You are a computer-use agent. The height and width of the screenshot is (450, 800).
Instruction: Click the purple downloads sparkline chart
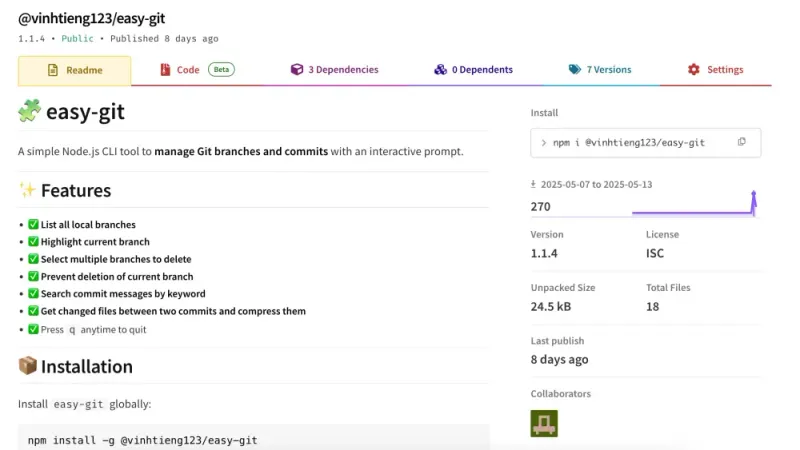[x=694, y=204]
